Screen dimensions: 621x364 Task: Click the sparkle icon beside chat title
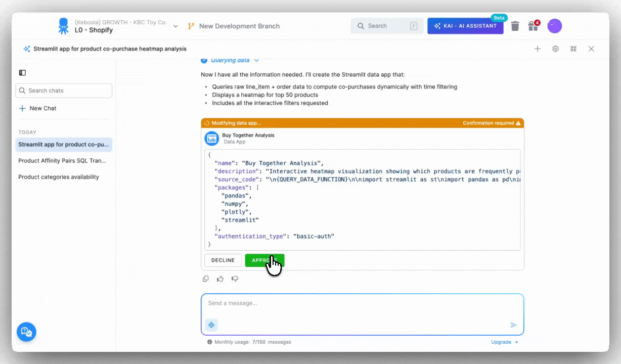27,49
